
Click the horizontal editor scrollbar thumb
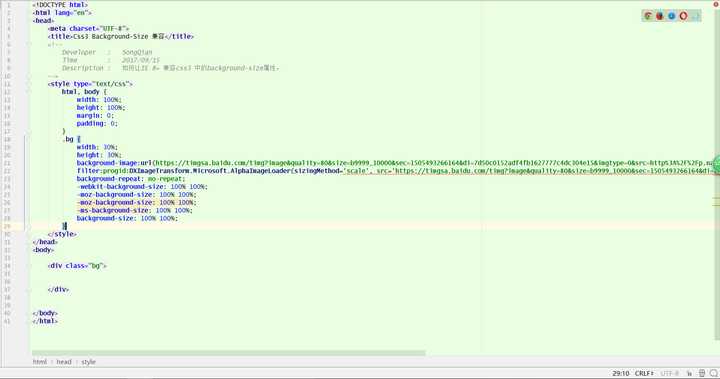(x=229, y=353)
